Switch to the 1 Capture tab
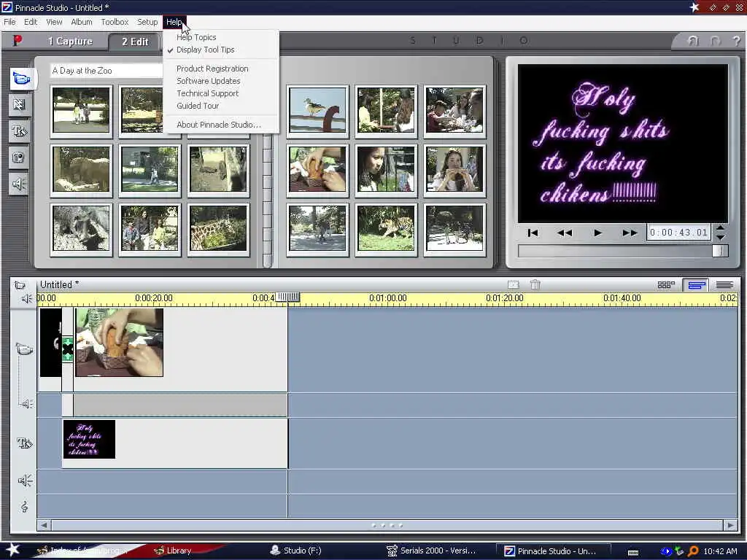 tap(70, 42)
